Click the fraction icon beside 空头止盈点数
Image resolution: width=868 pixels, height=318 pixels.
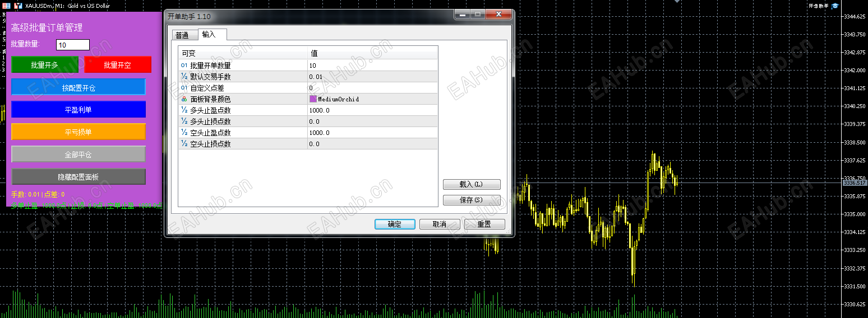click(x=184, y=133)
